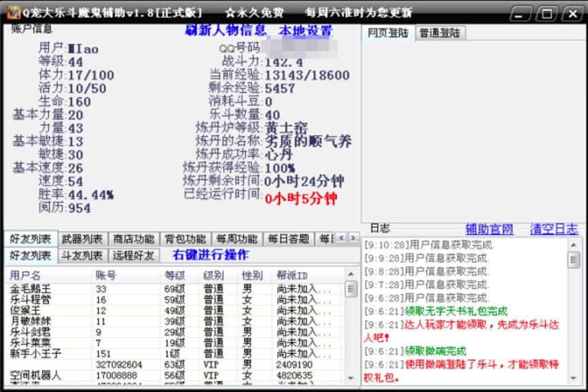Select friend row 乐斗程管
Viewport: 588px width, 392px height.
coord(175,300)
